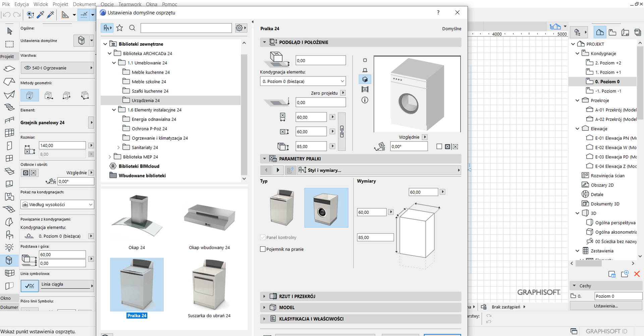This screenshot has width=644, height=336.
Task: Toggle the proportional dimensions chain link
Action: (x=341, y=131)
